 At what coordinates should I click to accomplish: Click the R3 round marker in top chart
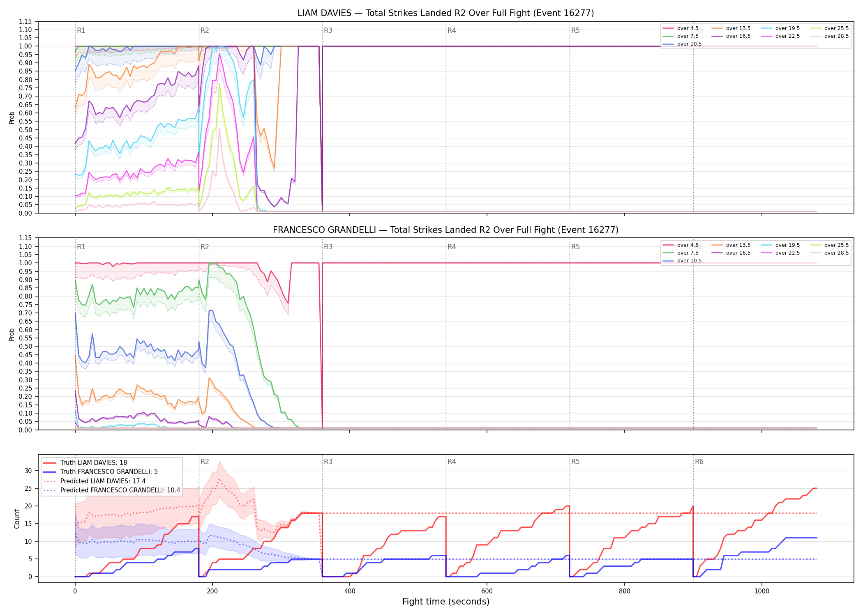pos(328,30)
